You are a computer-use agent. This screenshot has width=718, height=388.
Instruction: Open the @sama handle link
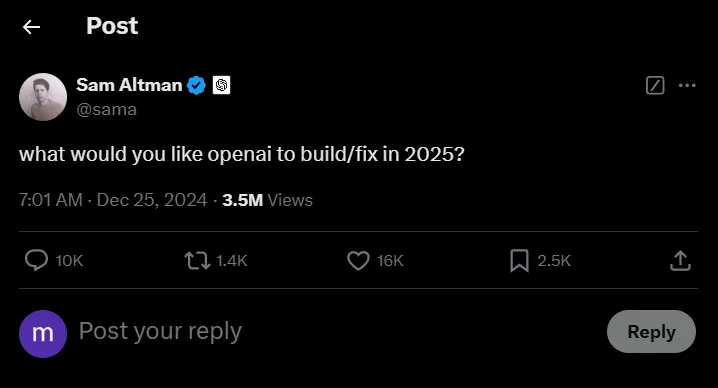(107, 109)
